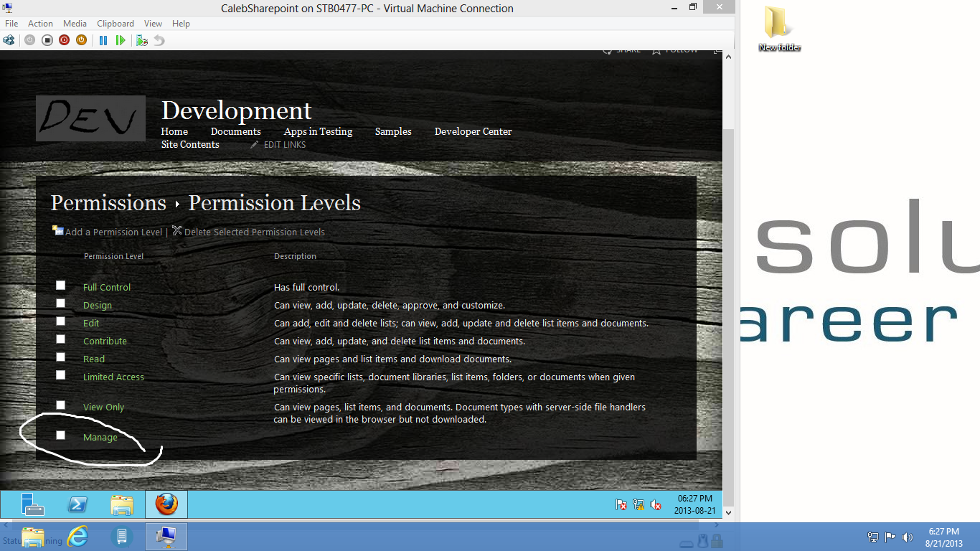Tick the Read permission checkbox

point(61,357)
